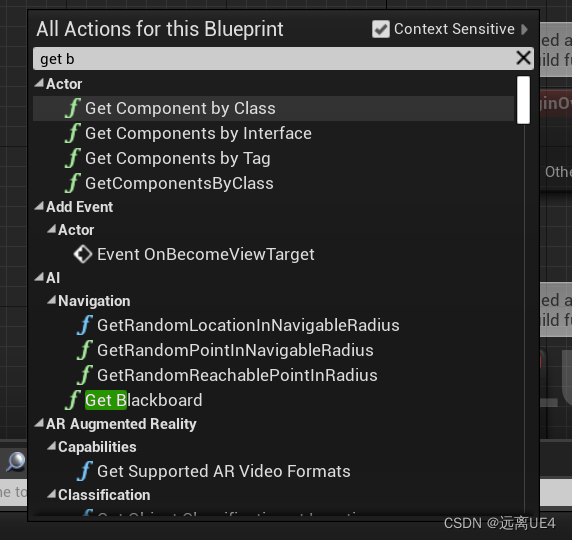
Task: Click the function icon beside GetRandomReachablePointInRadius
Action: [85, 375]
